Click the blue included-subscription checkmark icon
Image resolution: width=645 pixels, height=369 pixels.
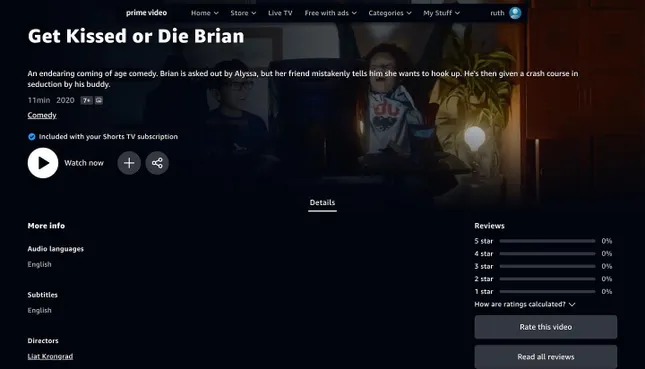click(x=32, y=137)
